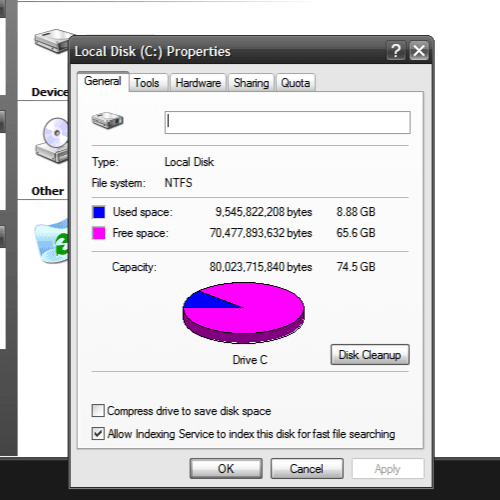Click the blue Used space color swatch

[99, 212]
